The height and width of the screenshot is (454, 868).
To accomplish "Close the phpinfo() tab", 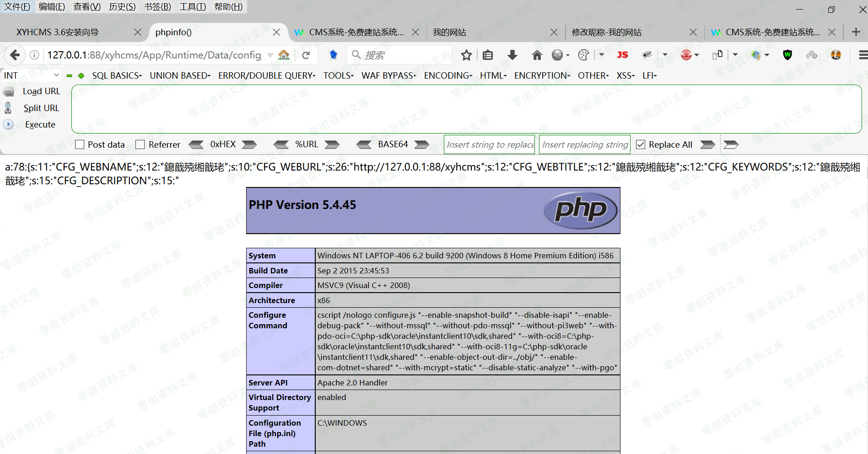I will pyautogui.click(x=276, y=32).
